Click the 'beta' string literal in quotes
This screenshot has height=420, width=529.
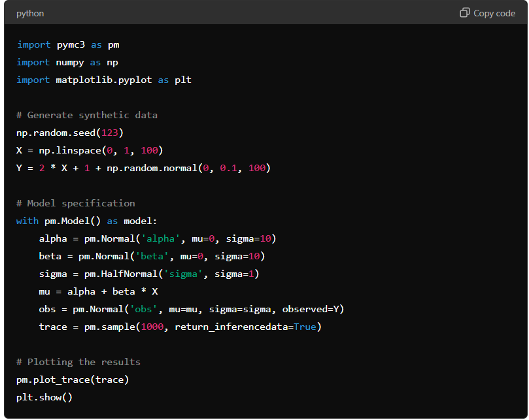point(152,256)
